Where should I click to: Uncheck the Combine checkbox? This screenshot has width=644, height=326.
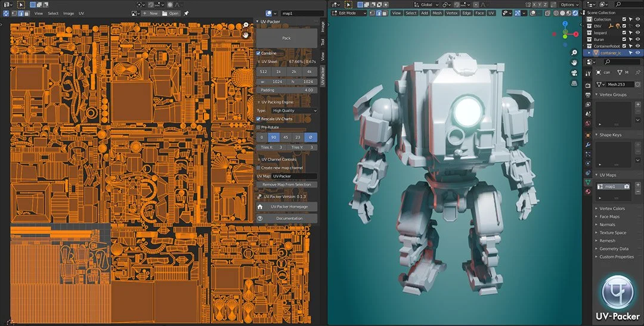(x=259, y=53)
